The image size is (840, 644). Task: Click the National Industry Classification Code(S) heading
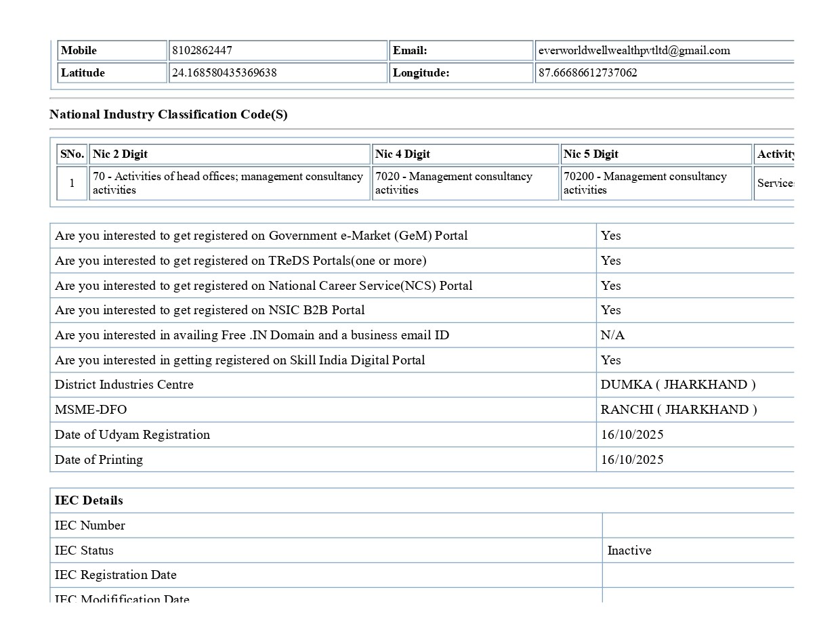click(x=168, y=114)
